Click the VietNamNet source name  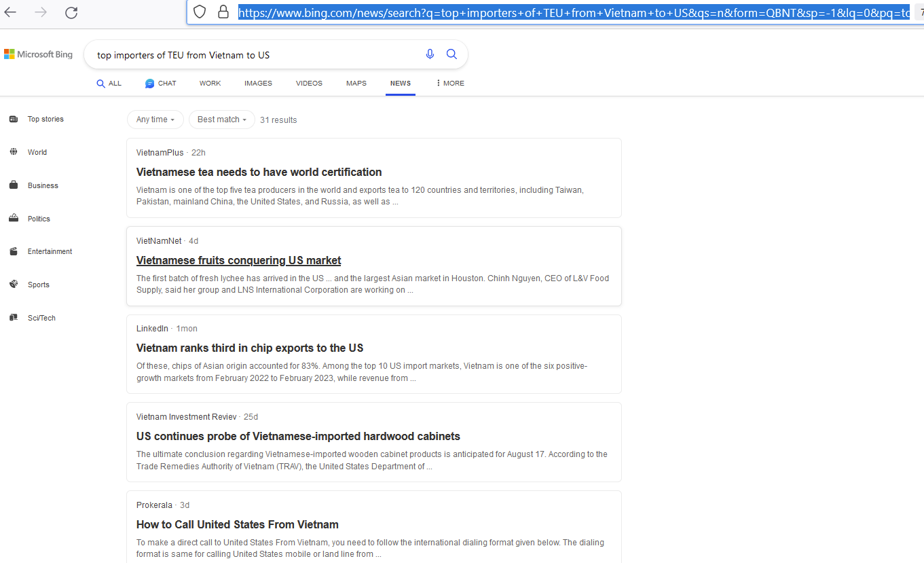click(159, 241)
